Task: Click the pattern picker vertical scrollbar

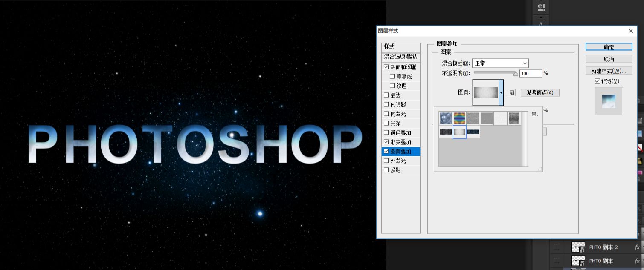Action: 525,138
